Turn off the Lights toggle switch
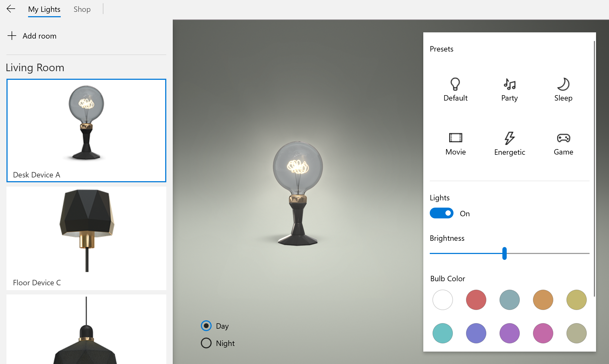Viewport: 609px width, 364px height. coord(441,213)
